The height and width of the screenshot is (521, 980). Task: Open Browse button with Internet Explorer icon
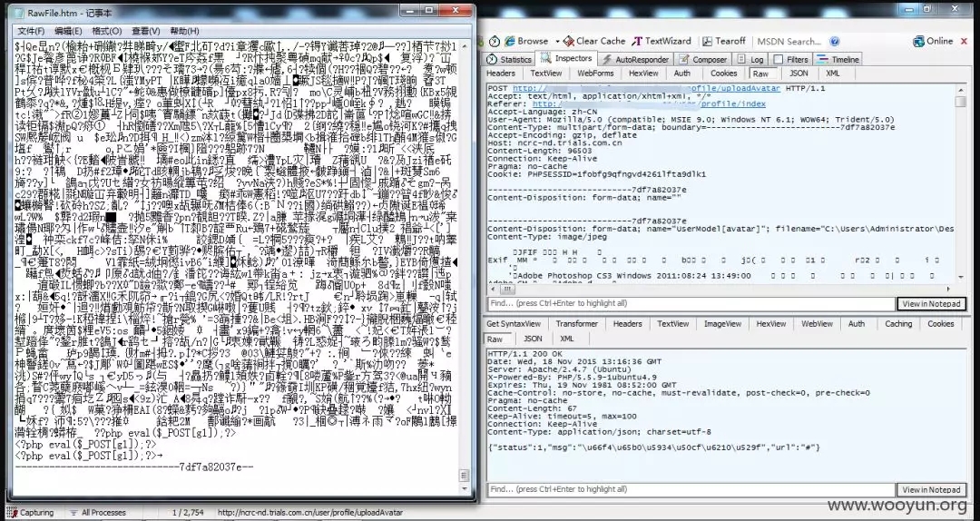[x=526, y=41]
